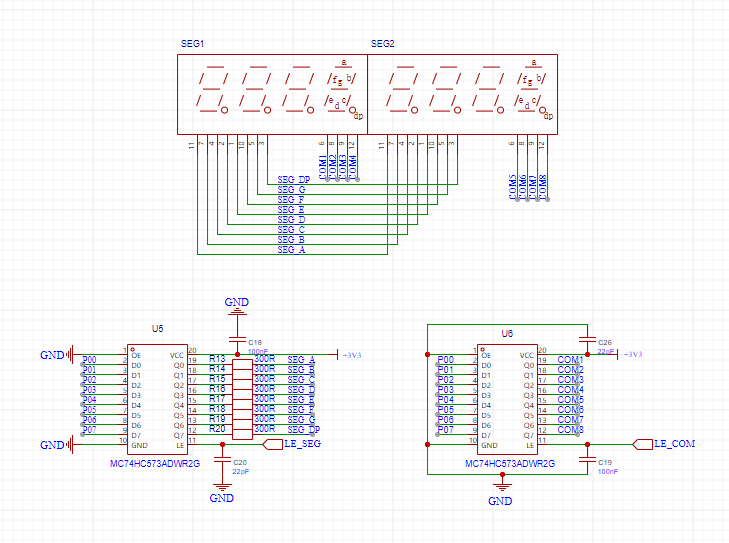Click the 300R value beside R13
729x543 pixels.
265,359
